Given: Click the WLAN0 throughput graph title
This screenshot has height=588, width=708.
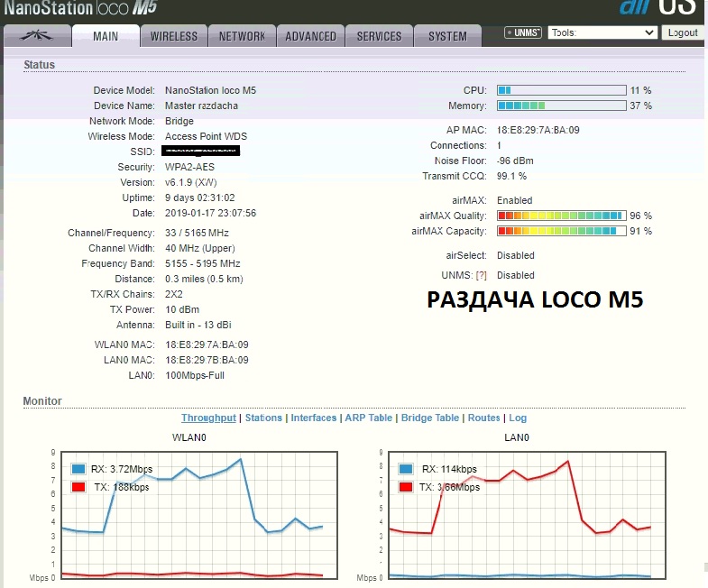Looking at the screenshot, I should (188, 437).
